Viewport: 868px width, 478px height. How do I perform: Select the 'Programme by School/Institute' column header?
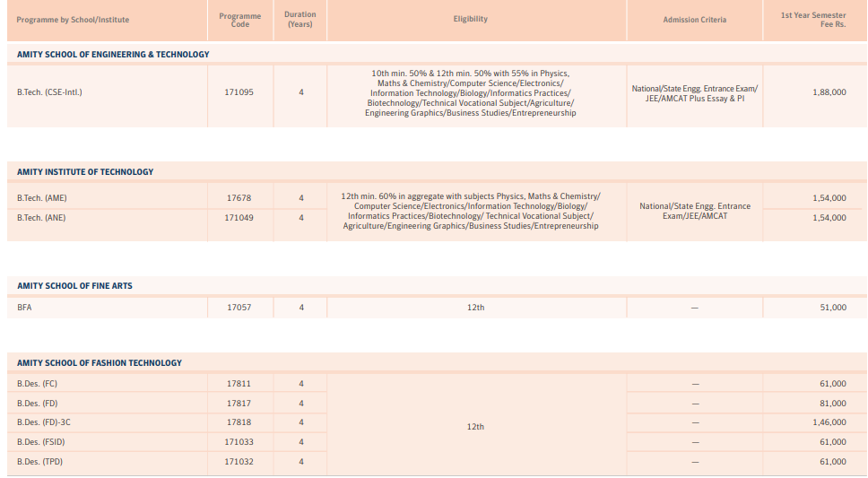pos(73,20)
